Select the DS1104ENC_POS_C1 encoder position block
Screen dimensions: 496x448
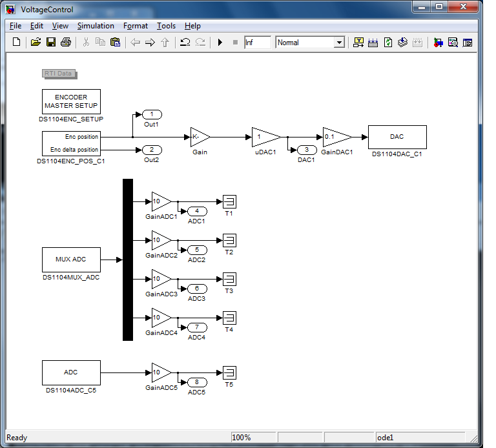(x=71, y=143)
